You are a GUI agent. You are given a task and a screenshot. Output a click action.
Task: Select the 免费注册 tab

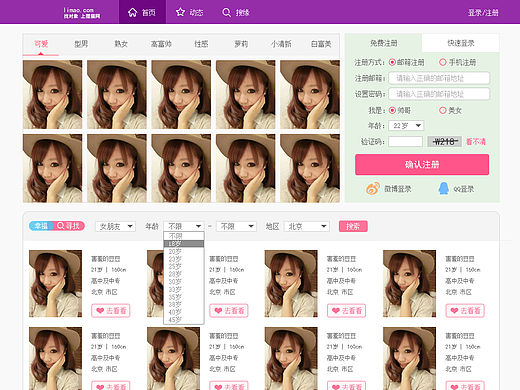pyautogui.click(x=383, y=43)
